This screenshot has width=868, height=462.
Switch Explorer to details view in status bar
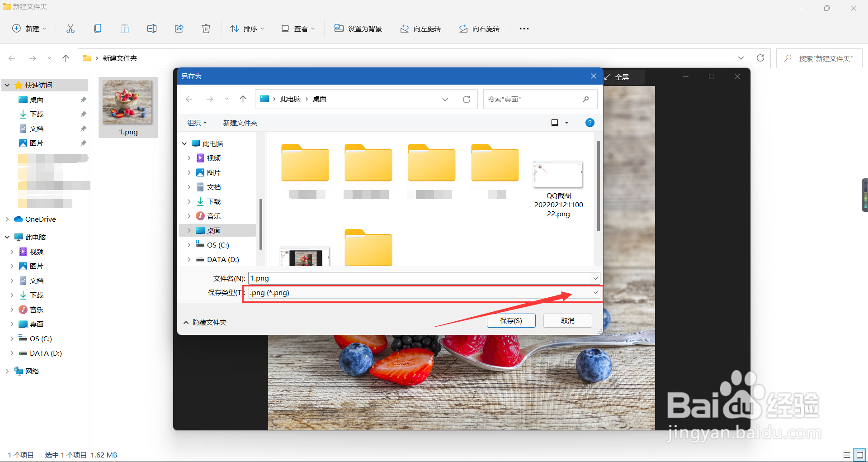tap(847, 455)
